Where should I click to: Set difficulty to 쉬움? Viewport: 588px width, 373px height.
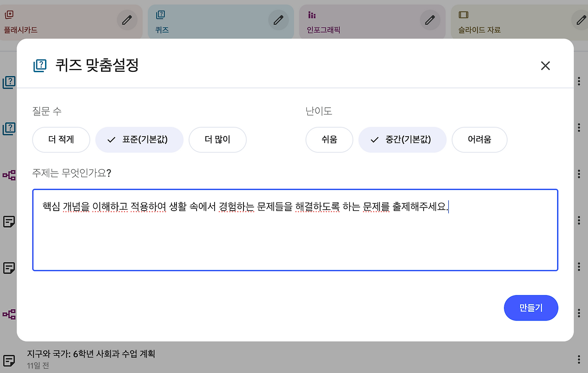pyautogui.click(x=329, y=140)
